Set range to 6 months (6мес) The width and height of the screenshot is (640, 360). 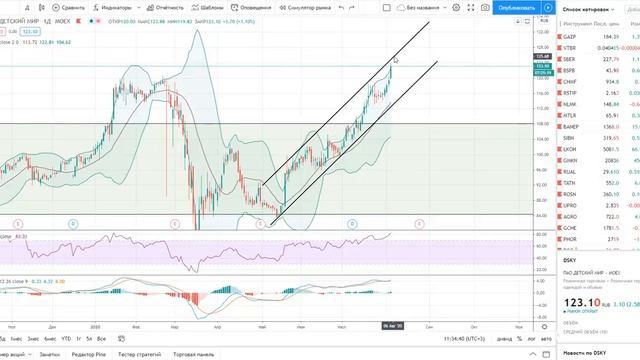[50, 339]
